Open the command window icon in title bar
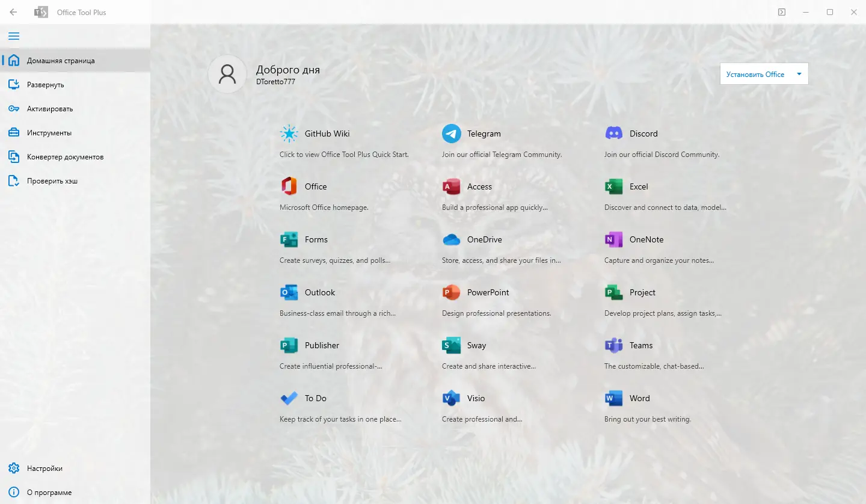 tap(782, 12)
